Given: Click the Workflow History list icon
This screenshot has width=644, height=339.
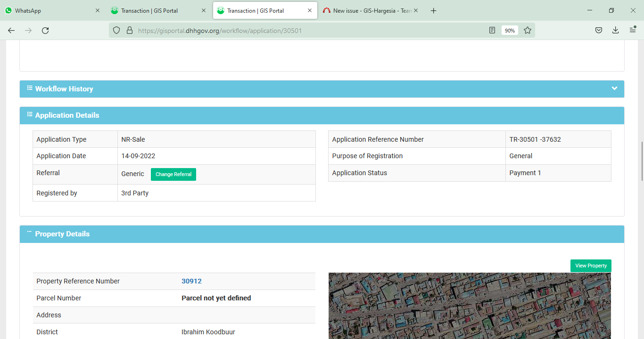Looking at the screenshot, I should [30, 88].
